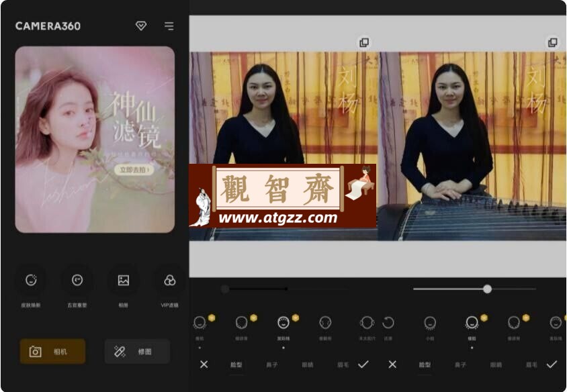Image resolution: width=567 pixels, height=392 pixels.
Task: Tap the compare icon above the middle photo
Action: 364,42
